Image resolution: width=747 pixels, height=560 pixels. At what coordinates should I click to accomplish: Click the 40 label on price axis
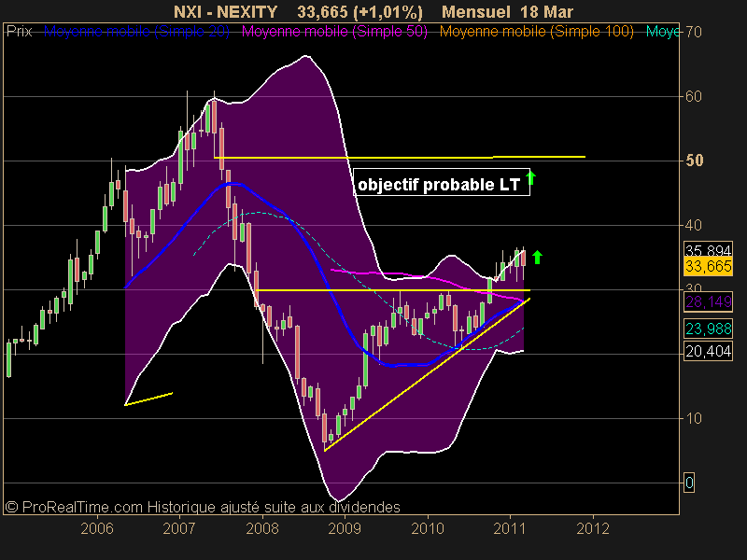click(x=694, y=225)
